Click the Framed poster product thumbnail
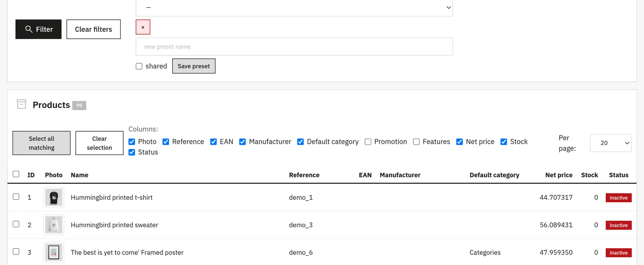This screenshot has height=265, width=644. tap(54, 253)
